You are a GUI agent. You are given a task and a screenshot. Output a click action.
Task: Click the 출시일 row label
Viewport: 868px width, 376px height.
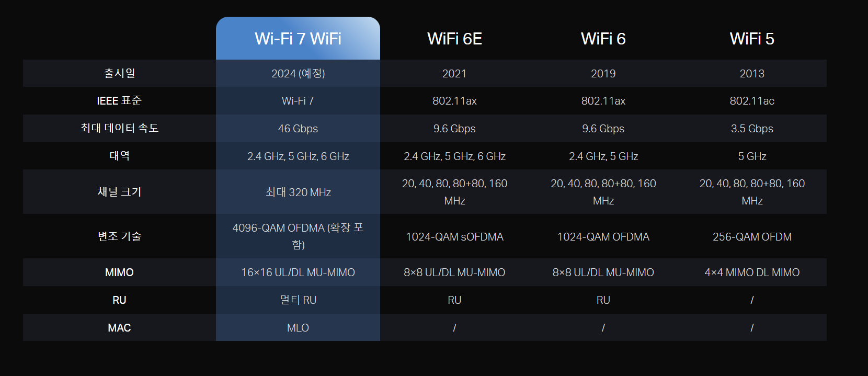click(x=119, y=73)
